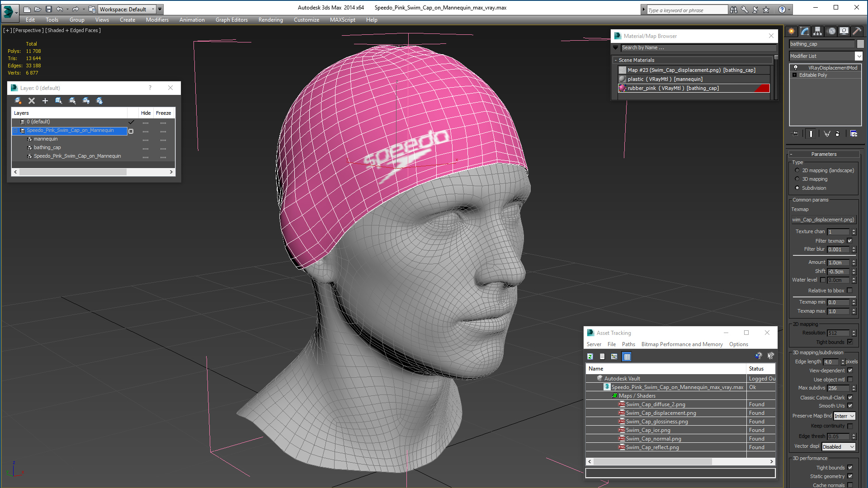
Task: Open Vector displ dropdown
Action: click(x=839, y=447)
